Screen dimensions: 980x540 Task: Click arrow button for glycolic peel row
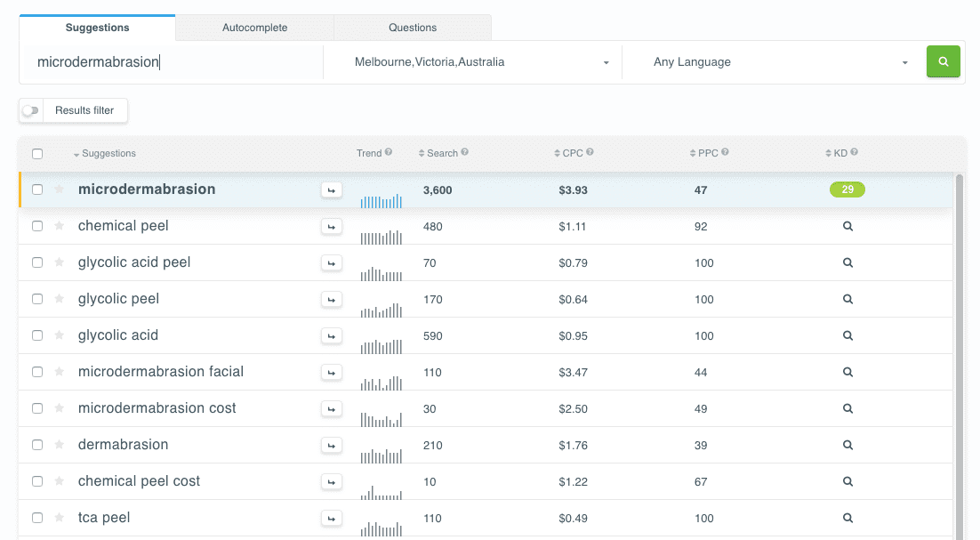click(332, 300)
